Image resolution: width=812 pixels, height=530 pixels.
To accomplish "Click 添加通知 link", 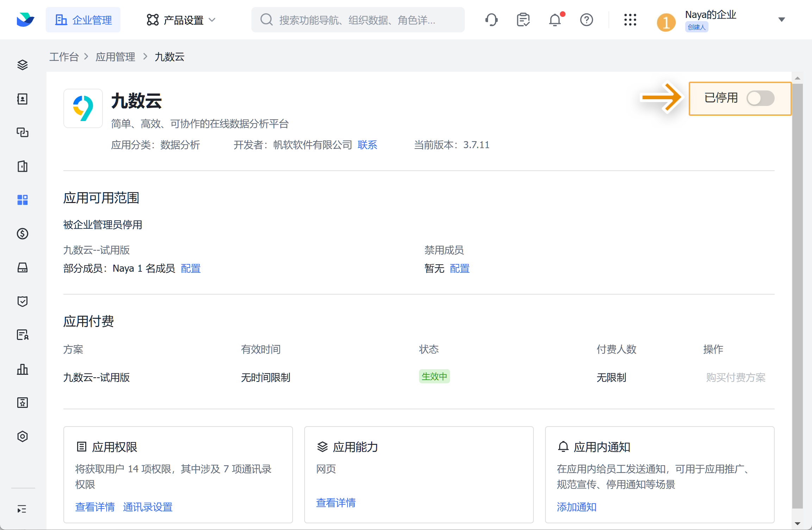I will [577, 507].
